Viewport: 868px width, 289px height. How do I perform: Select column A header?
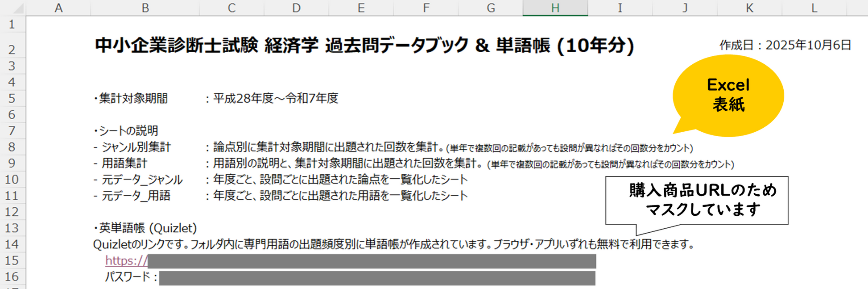pyautogui.click(x=58, y=8)
